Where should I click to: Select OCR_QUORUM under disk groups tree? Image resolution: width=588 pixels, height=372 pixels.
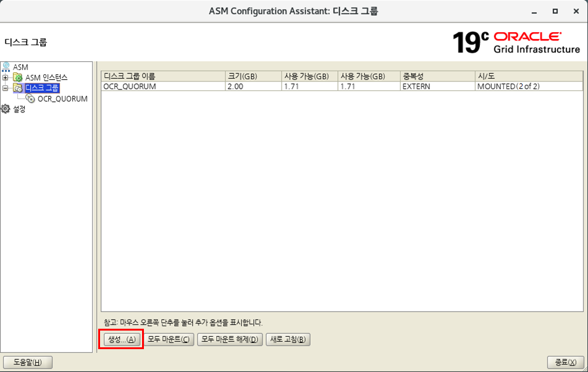click(62, 99)
